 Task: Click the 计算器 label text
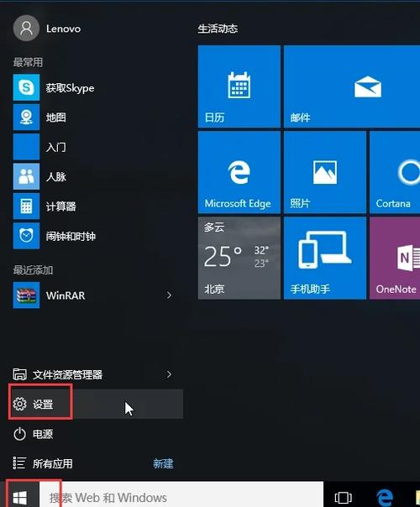[x=60, y=206]
